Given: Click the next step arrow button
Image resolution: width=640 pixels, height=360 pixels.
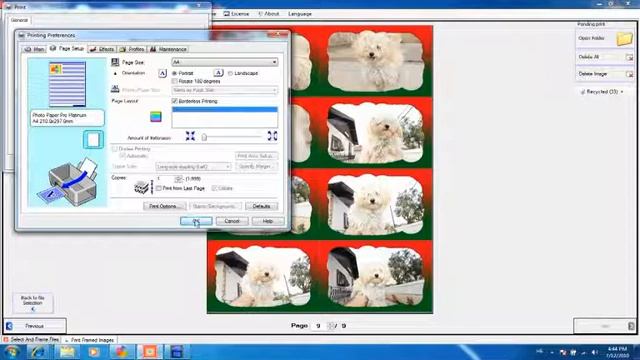Looking at the screenshot, I should tap(605, 326).
